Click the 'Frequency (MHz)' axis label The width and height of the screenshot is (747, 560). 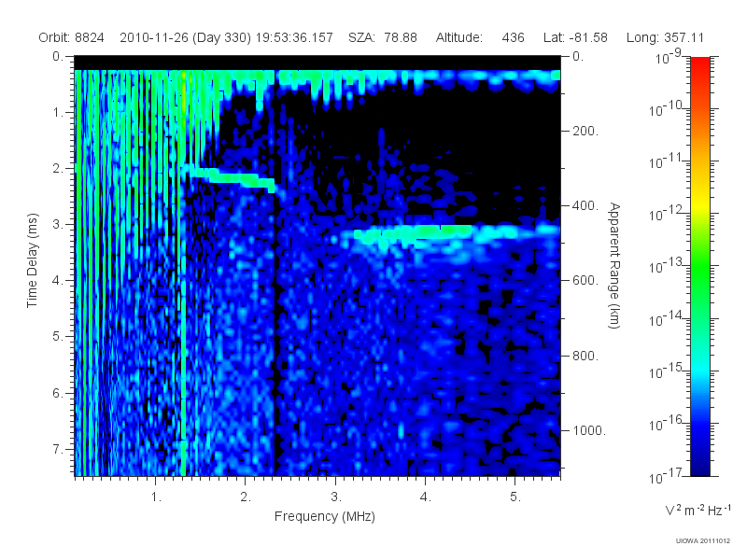(325, 516)
